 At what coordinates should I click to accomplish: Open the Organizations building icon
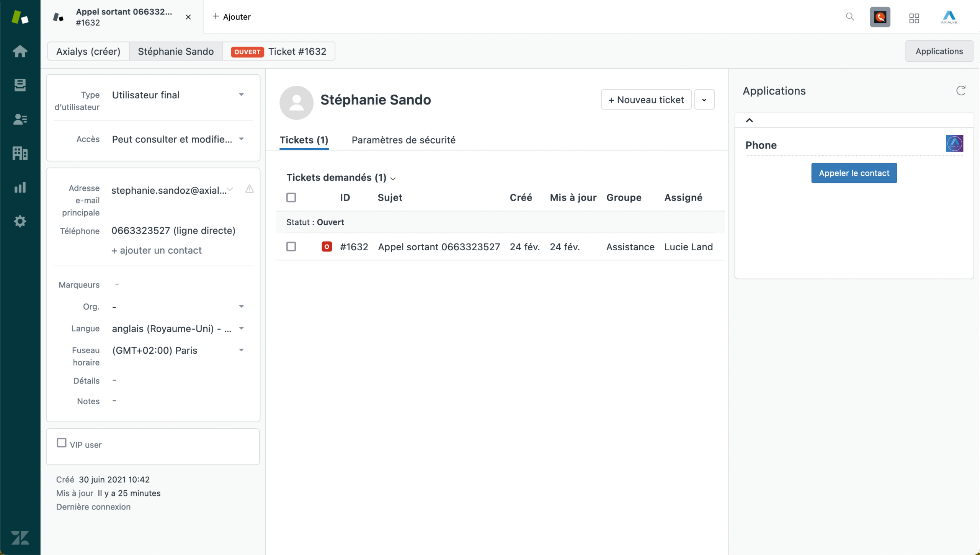(20, 153)
